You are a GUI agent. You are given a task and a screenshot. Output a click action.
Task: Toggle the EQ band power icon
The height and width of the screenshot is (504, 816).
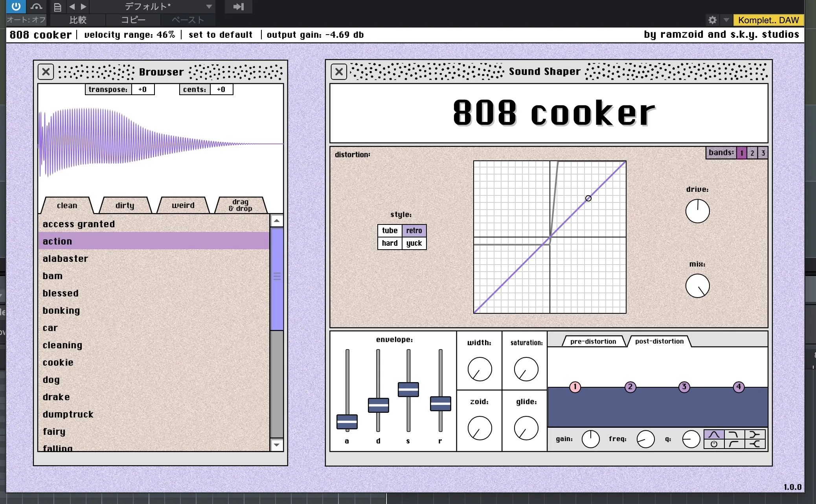pyautogui.click(x=714, y=444)
